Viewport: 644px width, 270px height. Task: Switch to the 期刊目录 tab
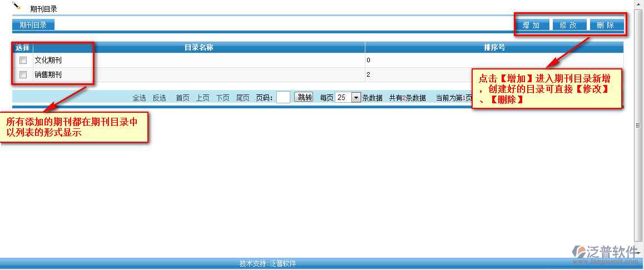coord(33,25)
